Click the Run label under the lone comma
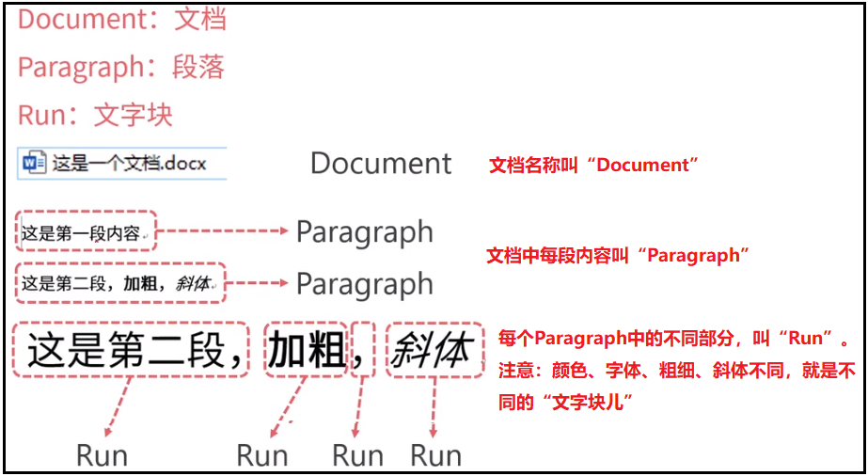This screenshot has width=868, height=476. (x=357, y=456)
